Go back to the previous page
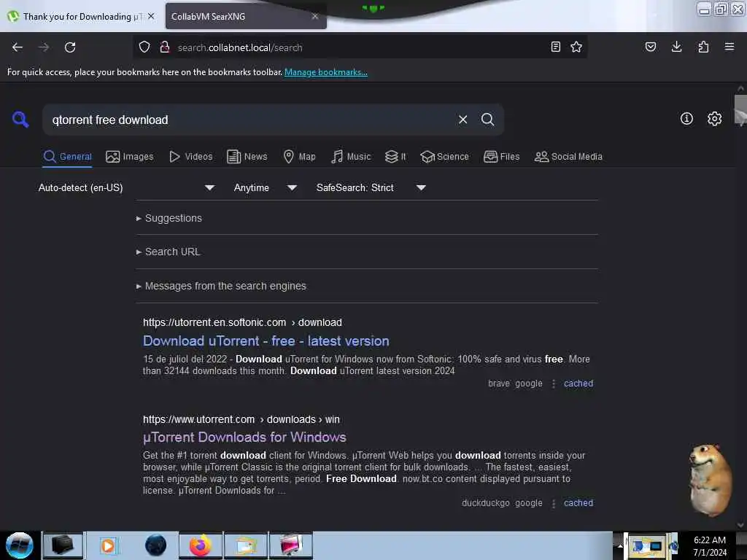This screenshot has width=747, height=560. pos(18,47)
